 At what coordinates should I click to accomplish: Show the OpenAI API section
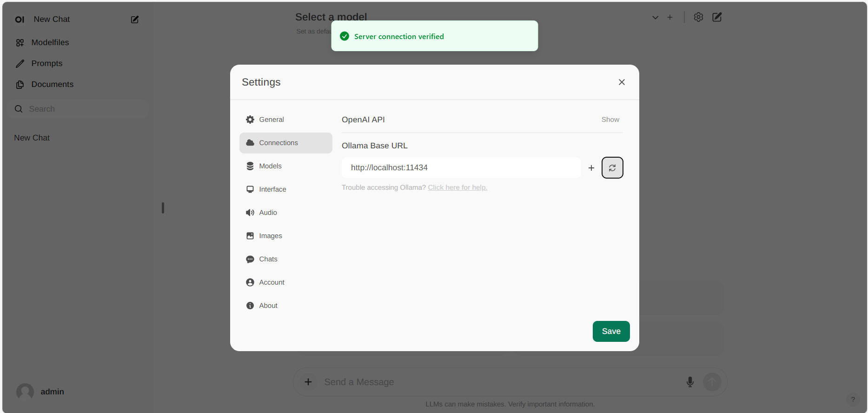pyautogui.click(x=610, y=120)
